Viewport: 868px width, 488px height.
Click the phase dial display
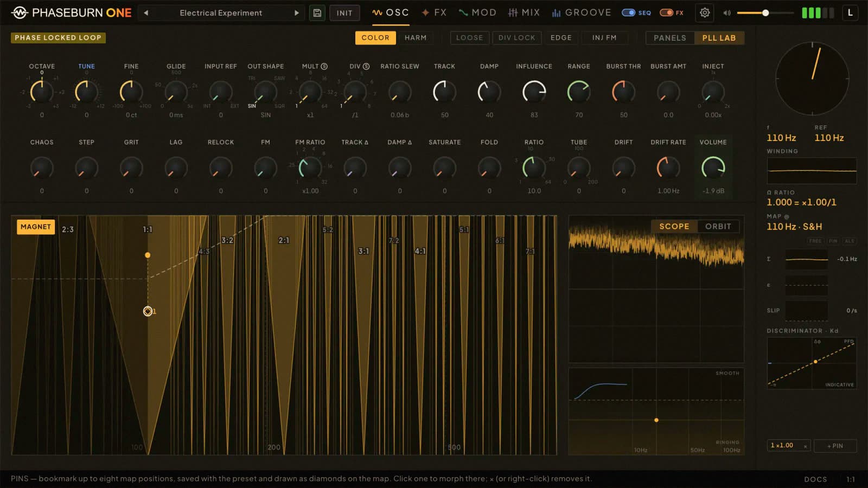[x=812, y=79]
